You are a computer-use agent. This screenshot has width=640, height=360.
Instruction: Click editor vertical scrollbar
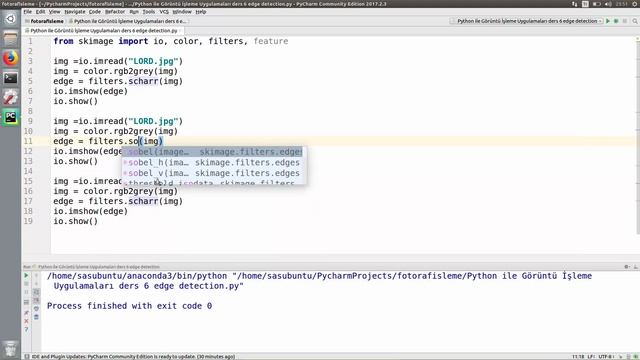click(x=638, y=135)
